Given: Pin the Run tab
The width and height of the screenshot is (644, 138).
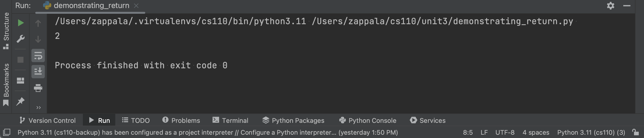Looking at the screenshot, I should (x=20, y=101).
